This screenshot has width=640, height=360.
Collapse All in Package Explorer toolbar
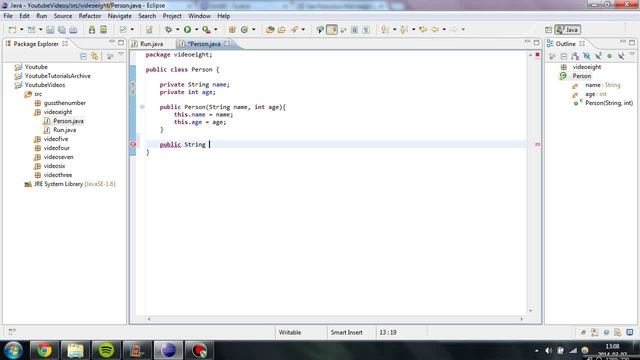pos(83,56)
